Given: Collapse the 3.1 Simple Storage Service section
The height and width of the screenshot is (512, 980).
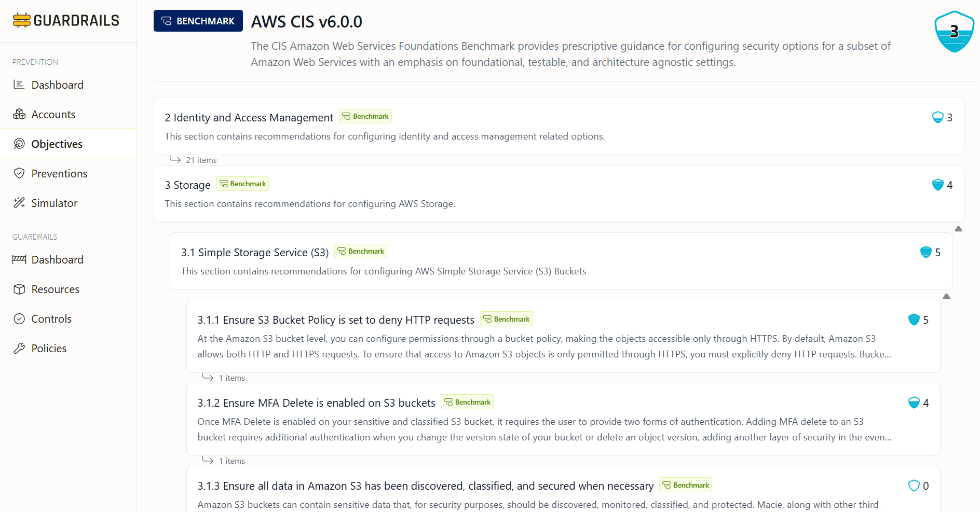Looking at the screenshot, I should pos(946,296).
